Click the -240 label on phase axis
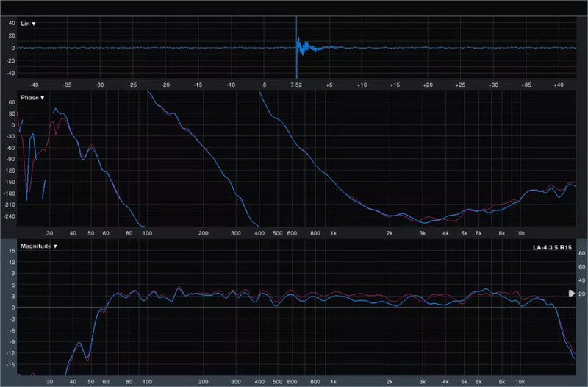Viewport: 588px width, 387px height. point(10,216)
